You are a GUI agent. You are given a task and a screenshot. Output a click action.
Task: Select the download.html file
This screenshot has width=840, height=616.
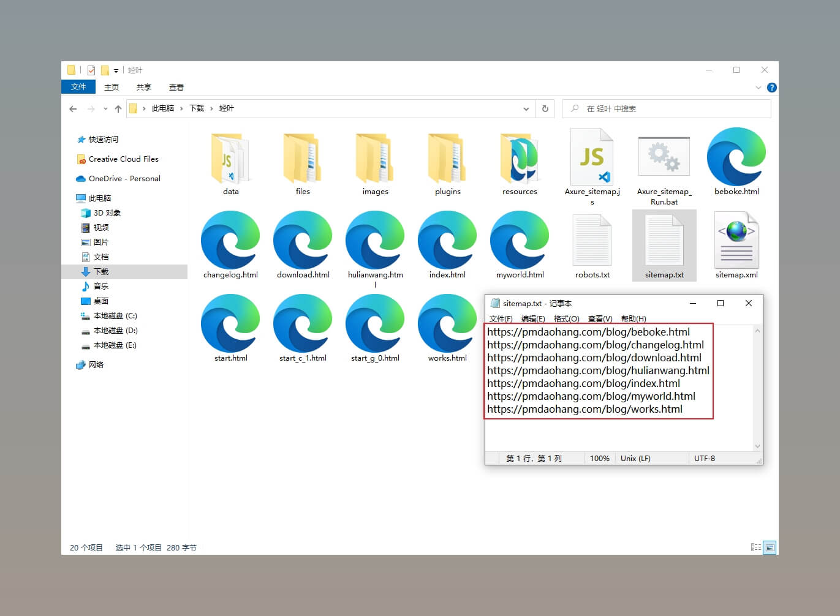(x=303, y=245)
